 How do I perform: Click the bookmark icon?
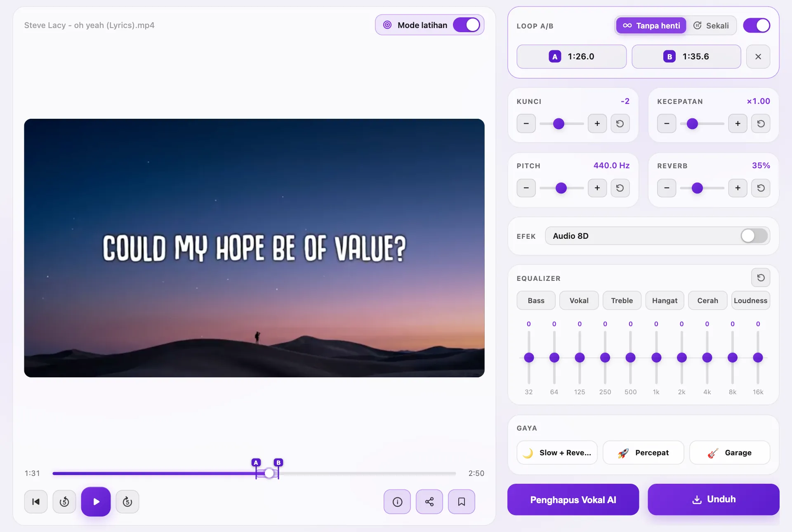(x=462, y=501)
